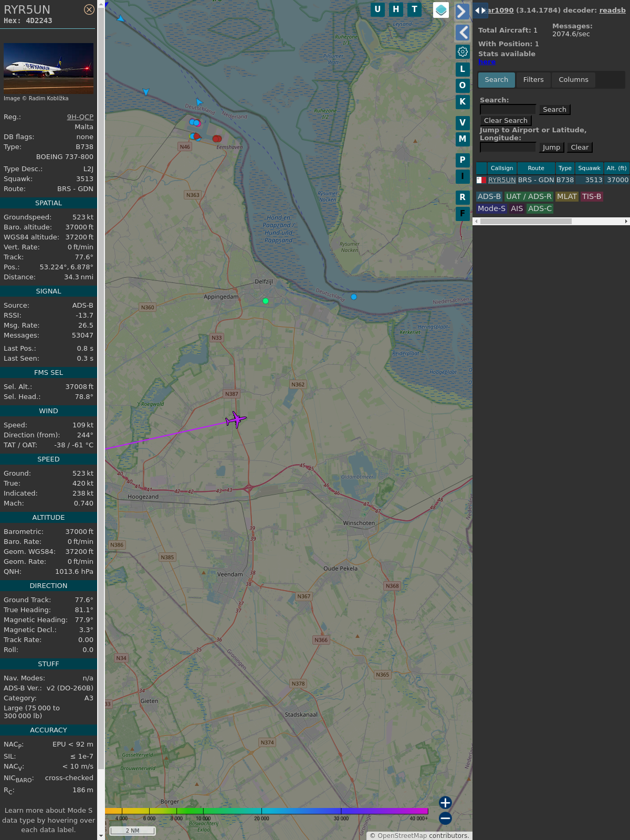Select the purple aircraft on map
Viewport: 630px width, 840px height.
click(x=236, y=419)
